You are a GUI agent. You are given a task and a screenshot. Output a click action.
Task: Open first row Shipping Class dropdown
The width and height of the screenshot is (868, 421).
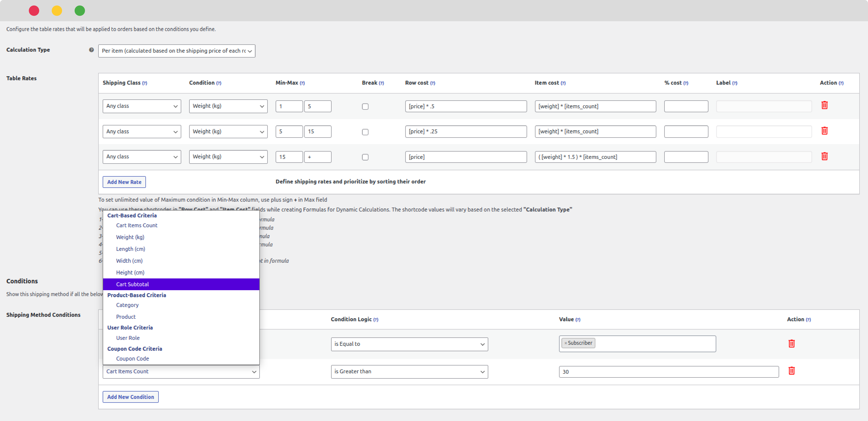(x=141, y=106)
